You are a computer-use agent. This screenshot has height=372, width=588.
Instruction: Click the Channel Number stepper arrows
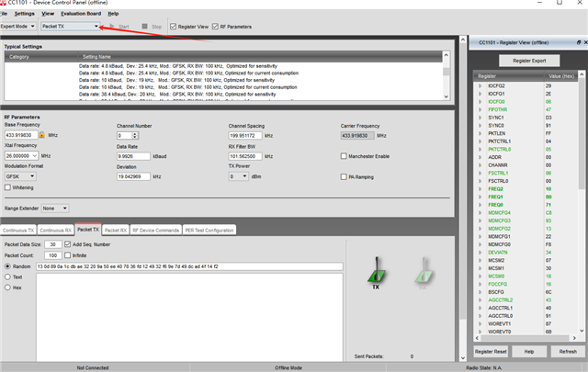pos(135,135)
